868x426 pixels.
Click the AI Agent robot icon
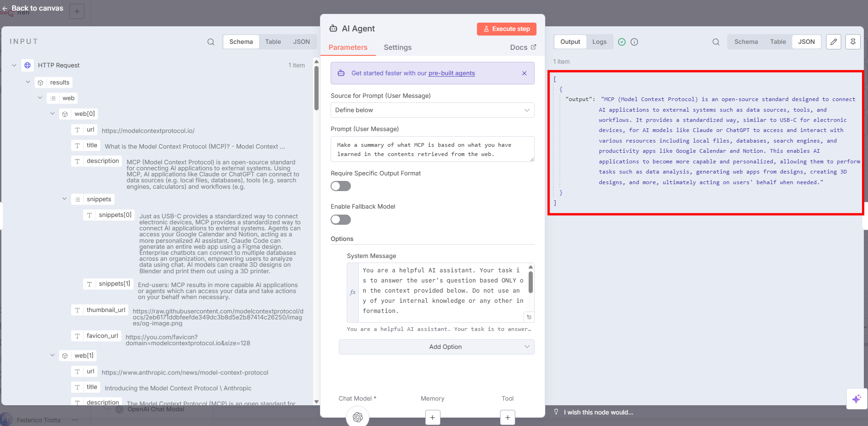tap(333, 29)
